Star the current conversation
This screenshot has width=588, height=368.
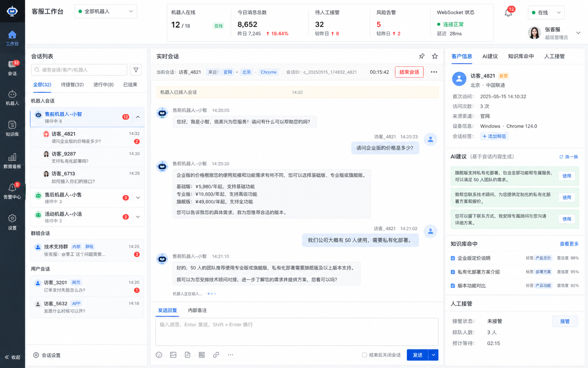click(435, 56)
